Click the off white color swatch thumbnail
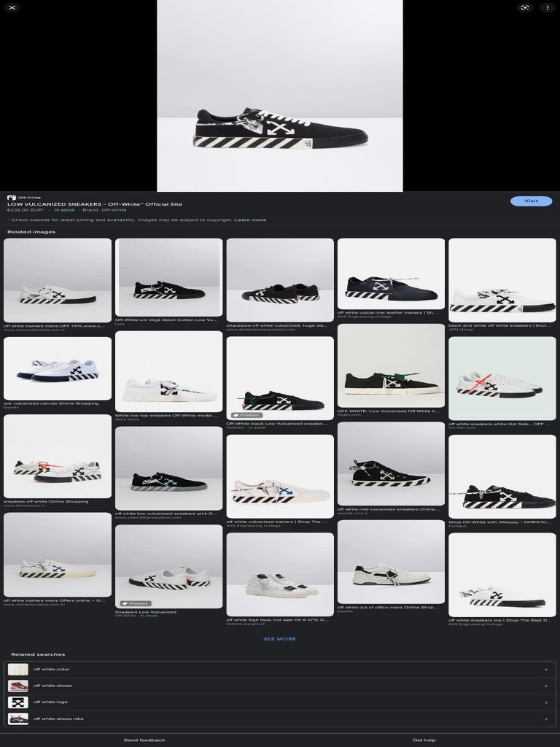The image size is (560, 747). (x=18, y=670)
